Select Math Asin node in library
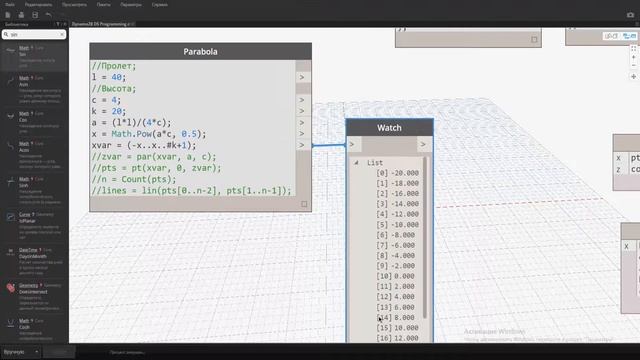Viewport: 640px width, 360px height. 34,89
